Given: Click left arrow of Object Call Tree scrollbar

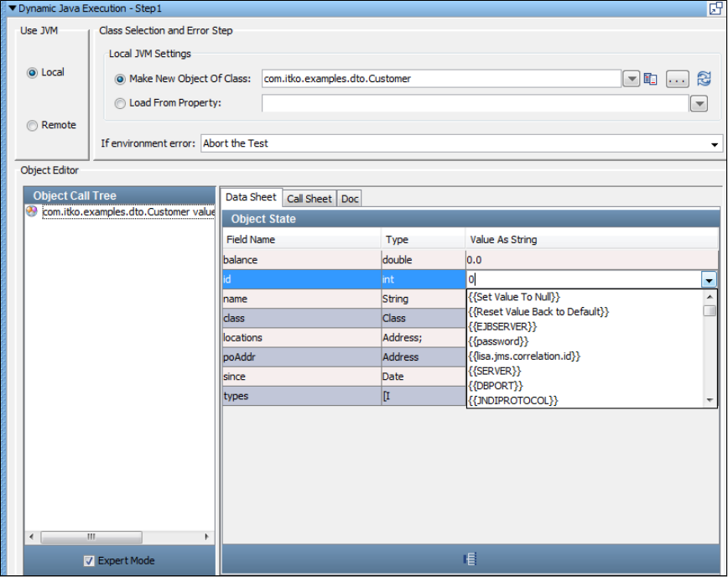Looking at the screenshot, I should [31, 537].
